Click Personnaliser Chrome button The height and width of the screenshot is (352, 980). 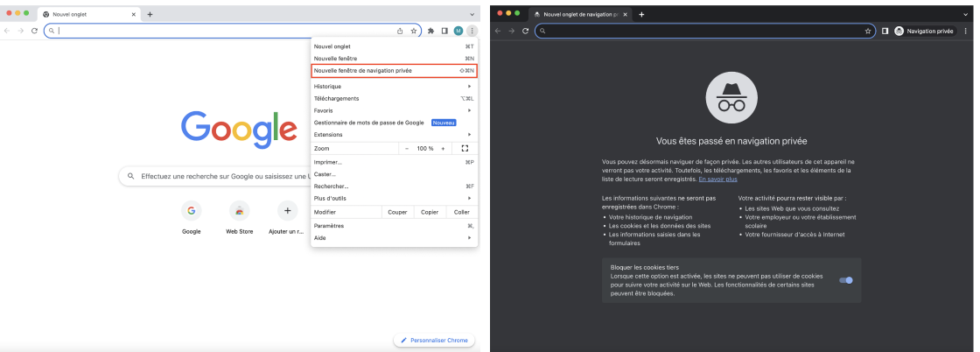tap(434, 340)
